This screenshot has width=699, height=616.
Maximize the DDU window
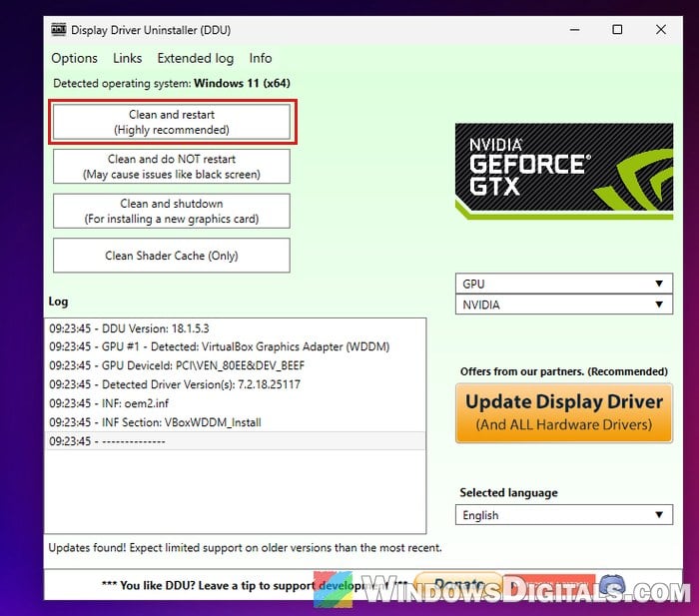(x=617, y=30)
